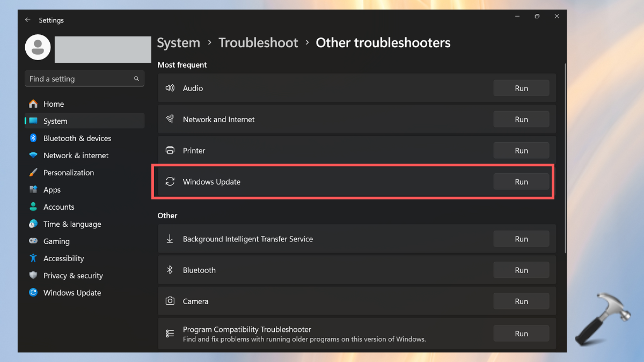644x362 pixels.
Task: Click the Accounts person icon
Action: tap(33, 207)
